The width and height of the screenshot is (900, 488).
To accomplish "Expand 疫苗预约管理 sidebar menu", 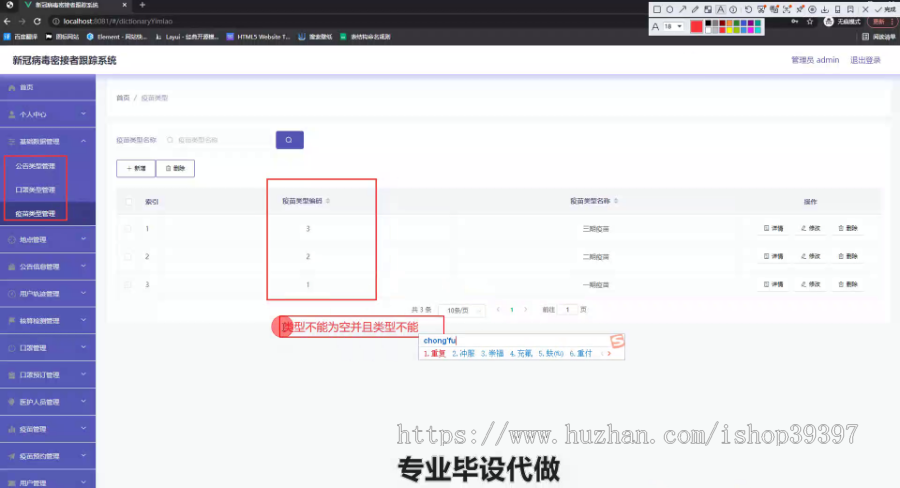I will coord(48,456).
